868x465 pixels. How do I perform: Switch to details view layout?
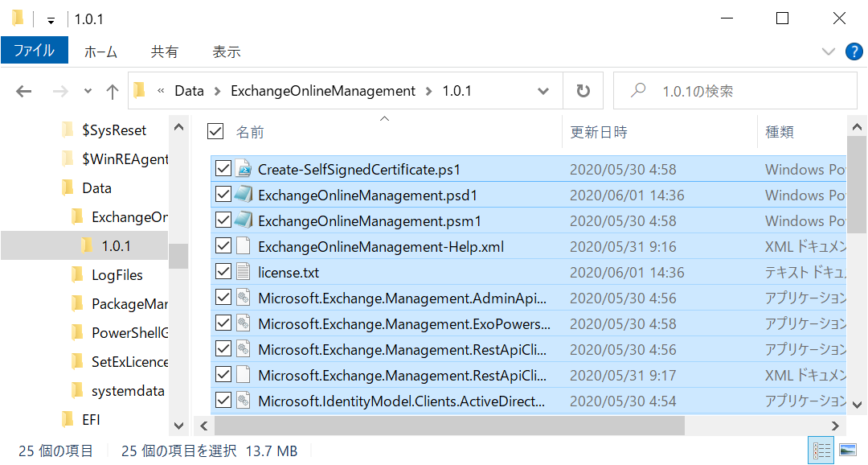pos(821,450)
